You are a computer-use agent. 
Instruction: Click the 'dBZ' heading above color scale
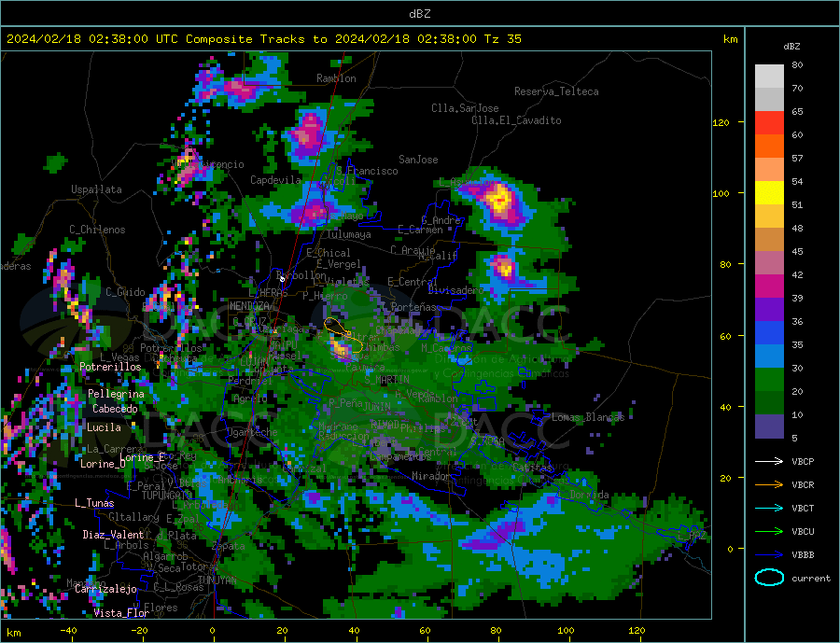pyautogui.click(x=791, y=47)
